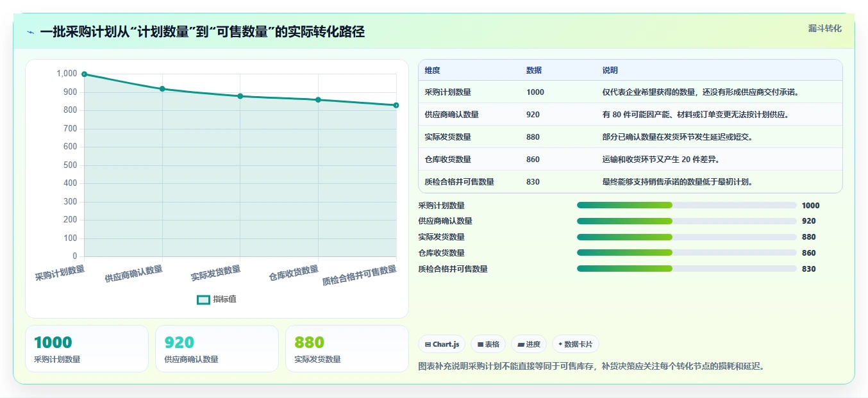Click the 说明 table column header

click(x=610, y=70)
